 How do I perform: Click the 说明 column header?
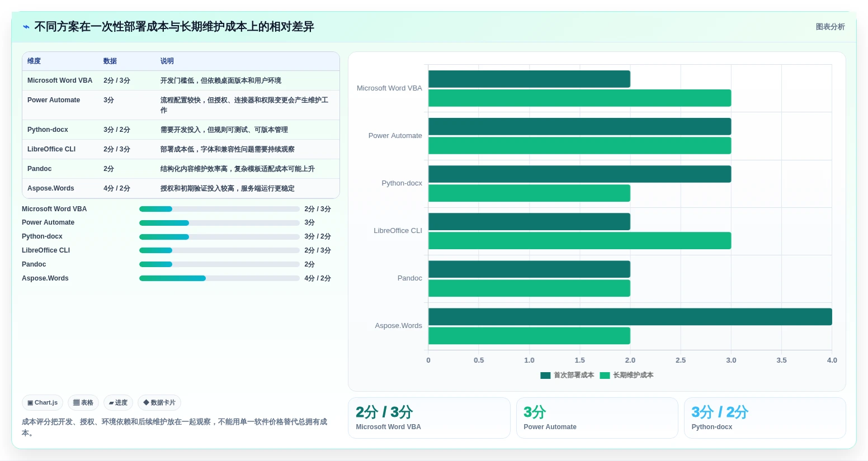point(167,61)
